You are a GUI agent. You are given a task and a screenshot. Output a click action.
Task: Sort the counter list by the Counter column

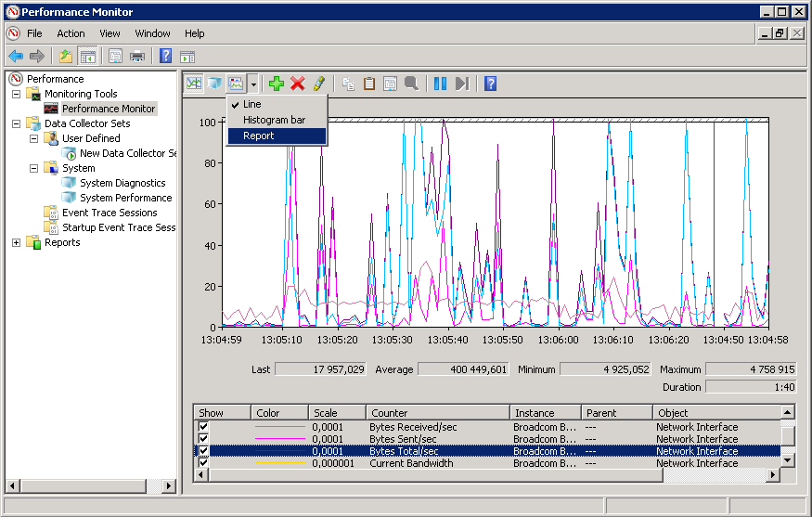pyautogui.click(x=438, y=413)
